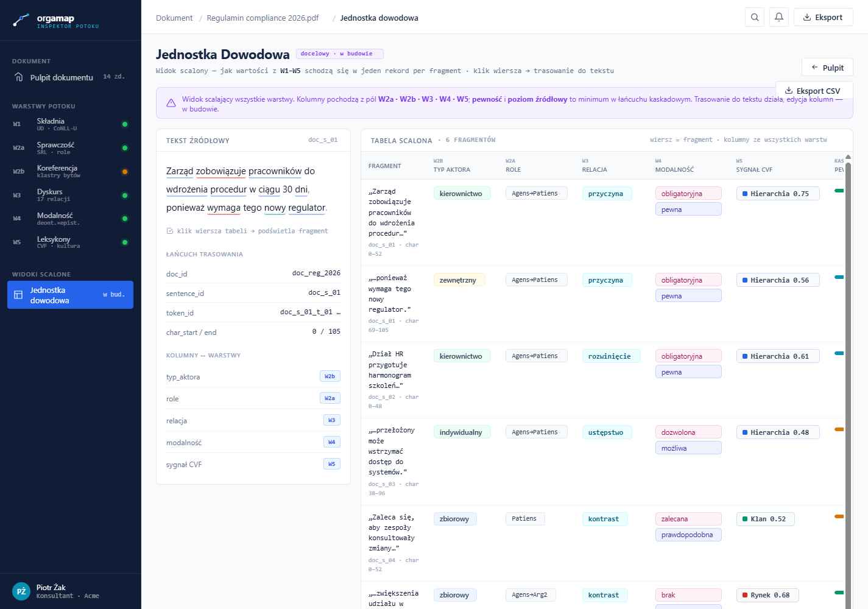Follow the Dokument breadcrumb link
The height and width of the screenshot is (609, 868).
pyautogui.click(x=174, y=18)
